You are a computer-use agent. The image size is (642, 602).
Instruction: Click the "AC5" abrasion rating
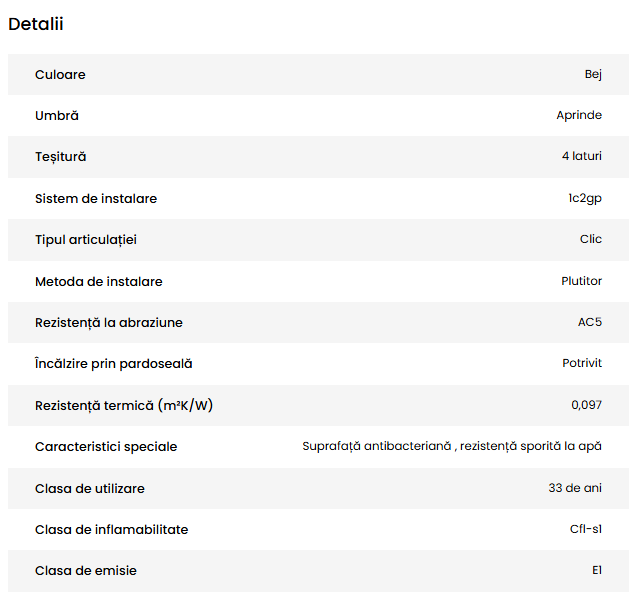point(589,323)
